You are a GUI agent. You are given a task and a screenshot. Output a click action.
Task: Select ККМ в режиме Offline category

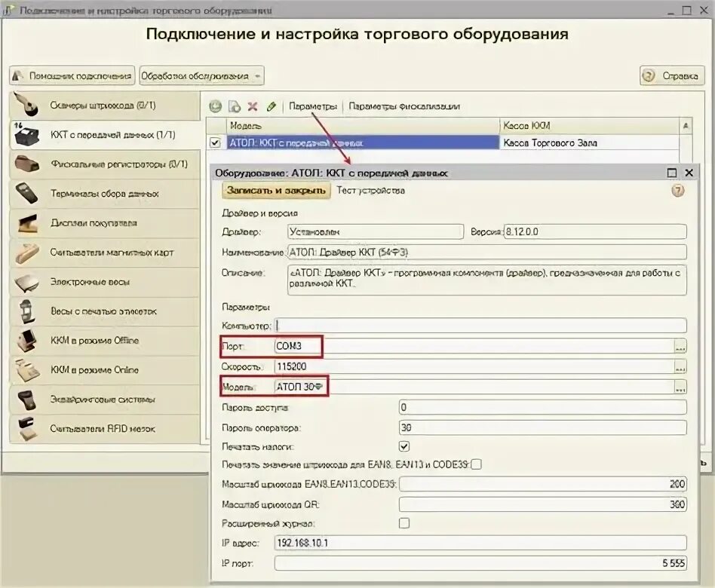pyautogui.click(x=104, y=341)
